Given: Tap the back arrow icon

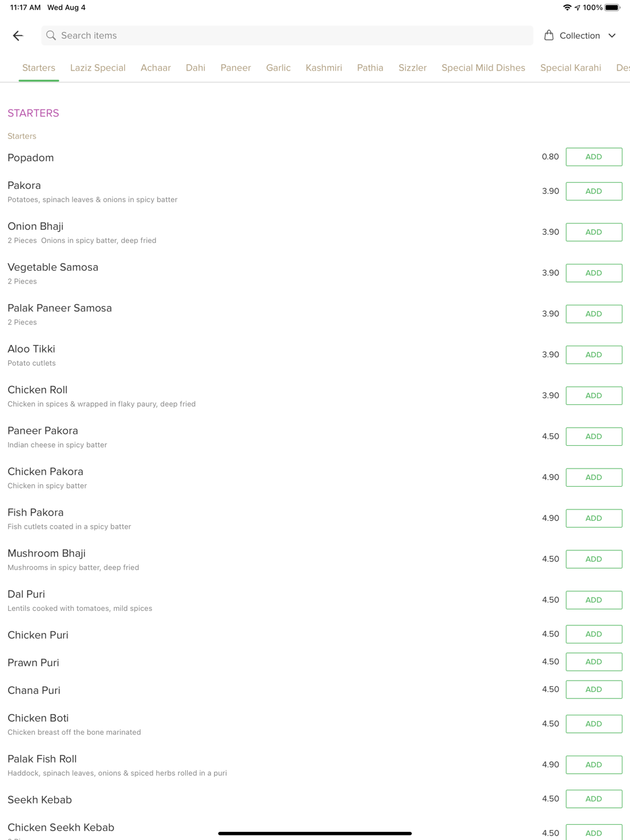Looking at the screenshot, I should coord(18,36).
